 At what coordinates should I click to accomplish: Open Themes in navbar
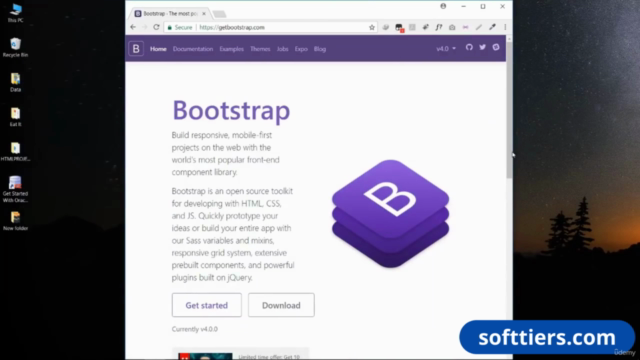[x=260, y=49]
